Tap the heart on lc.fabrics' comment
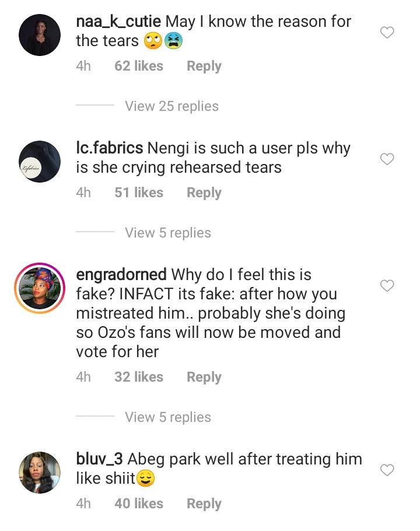This screenshot has width=420, height=531. pos(387,159)
